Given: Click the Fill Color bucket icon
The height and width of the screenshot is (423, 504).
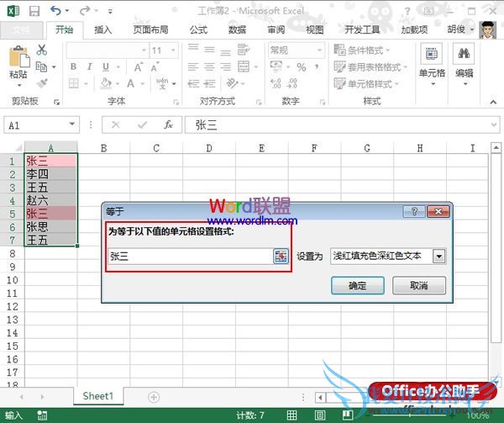Looking at the screenshot, I should (x=106, y=83).
